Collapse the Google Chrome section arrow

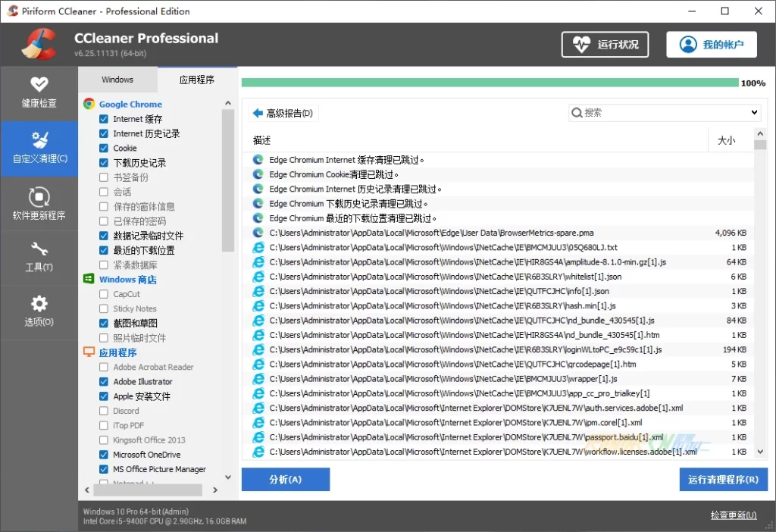tap(227, 104)
